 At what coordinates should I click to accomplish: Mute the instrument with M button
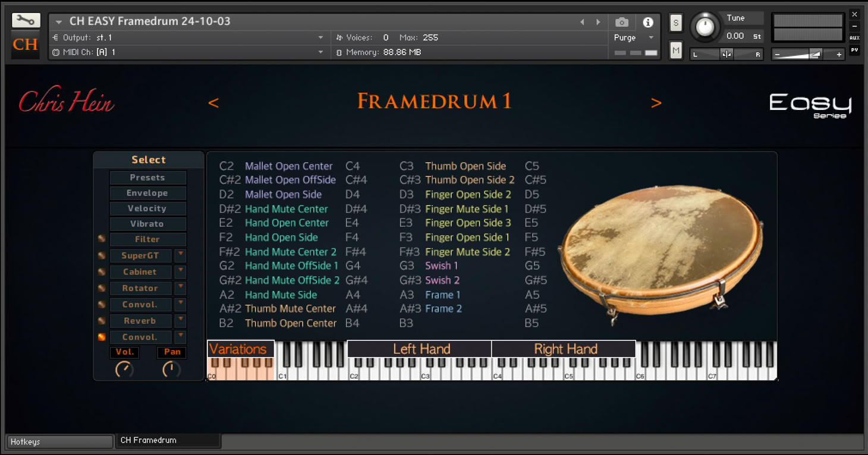676,50
